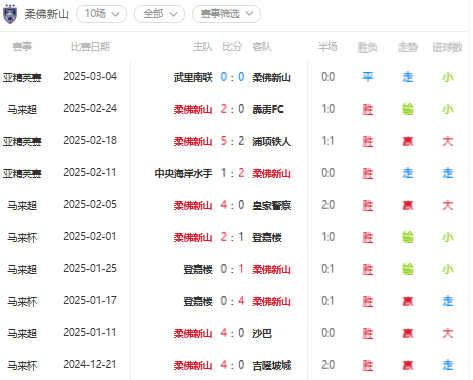Viewport: 473px width, 380px height.
Task: Click the 马来杯 label on 2025-02-01
Action: tap(22, 237)
